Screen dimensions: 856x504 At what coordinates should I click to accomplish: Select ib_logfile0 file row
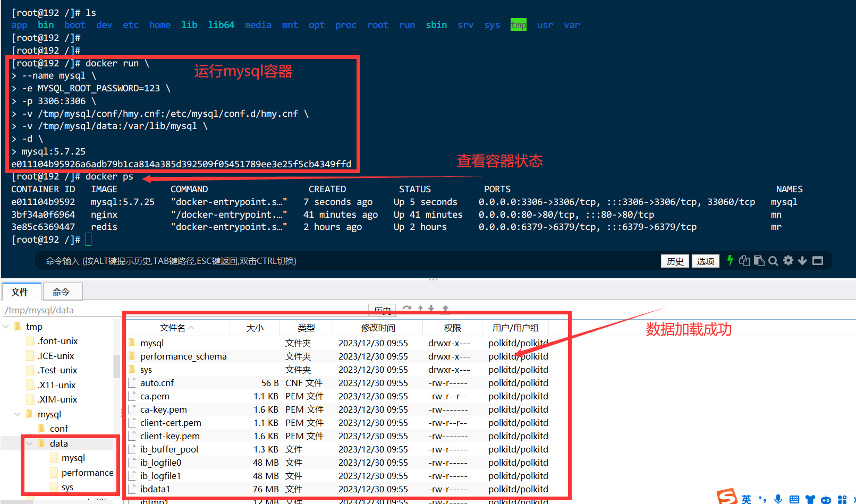click(338, 463)
